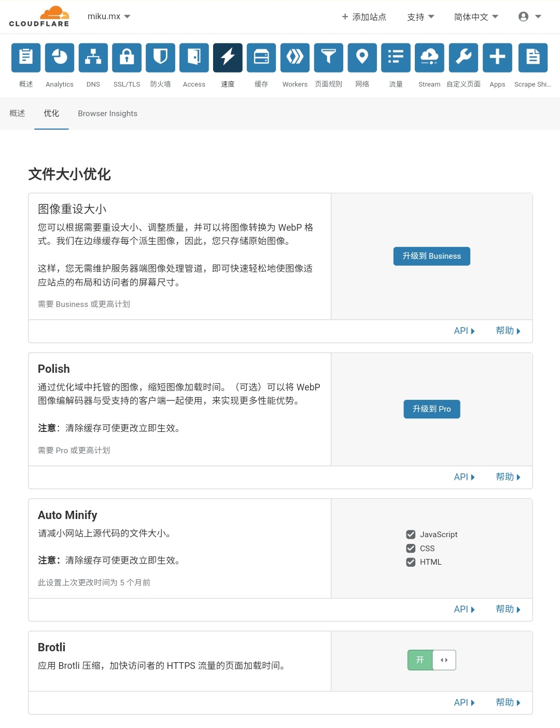Switch to the 优化 sub-tab

point(51,113)
